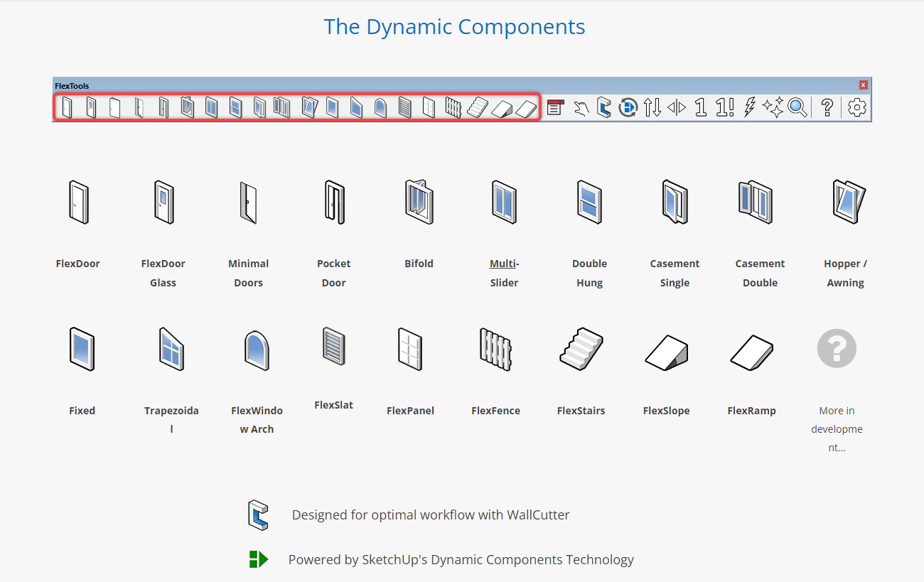
Task: Click FlexStairs icon in FlexTools toolbar
Action: coord(478,107)
